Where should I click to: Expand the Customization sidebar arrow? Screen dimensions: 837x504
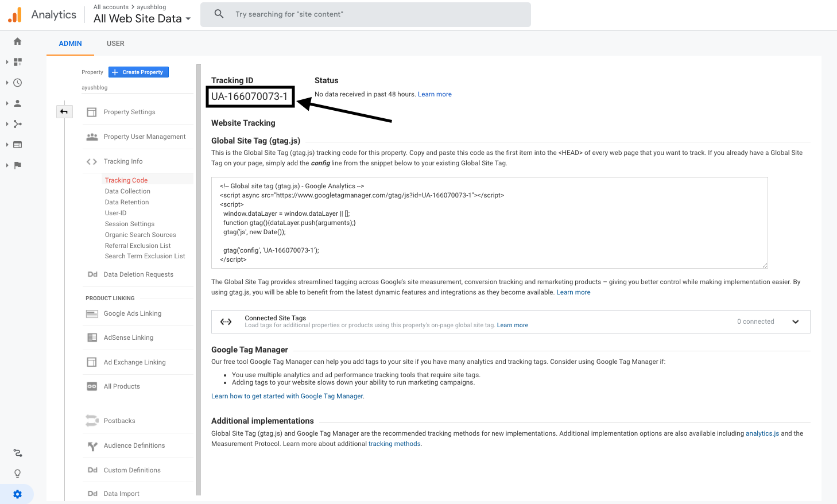click(7, 62)
